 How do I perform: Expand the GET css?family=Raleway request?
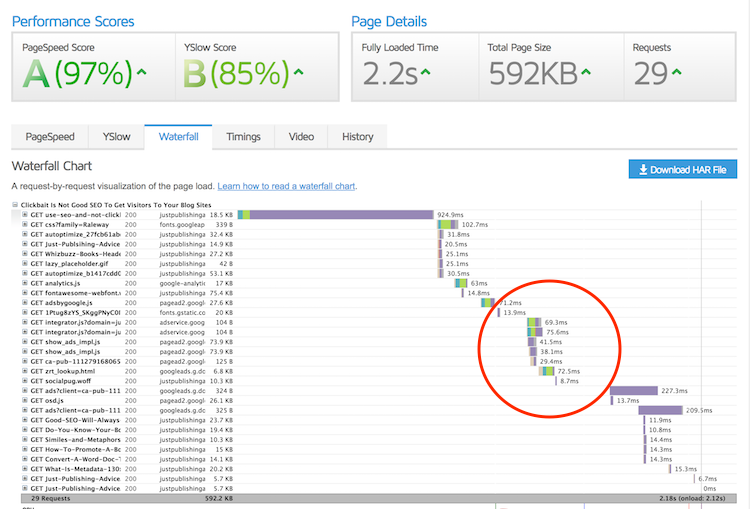point(25,224)
